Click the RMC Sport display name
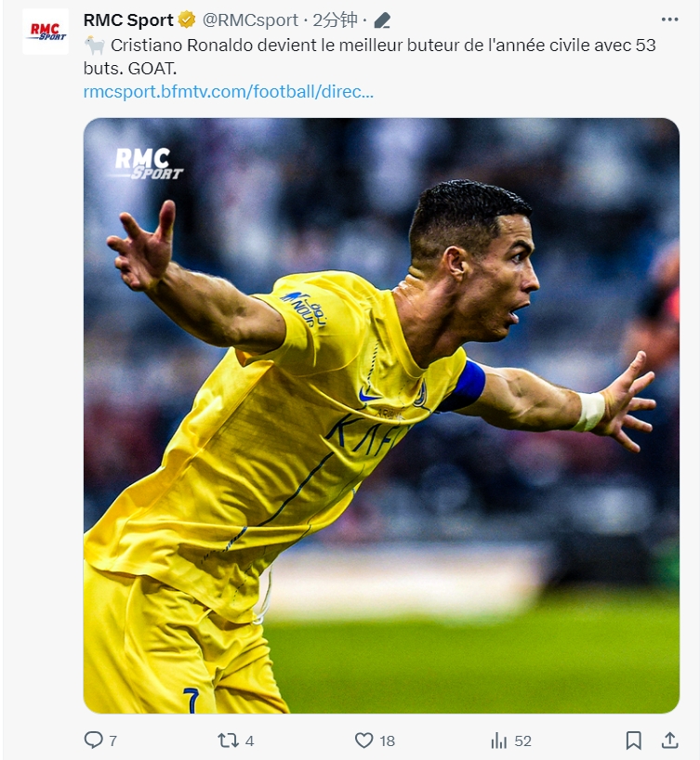Image resolution: width=700 pixels, height=760 pixels. point(128,20)
